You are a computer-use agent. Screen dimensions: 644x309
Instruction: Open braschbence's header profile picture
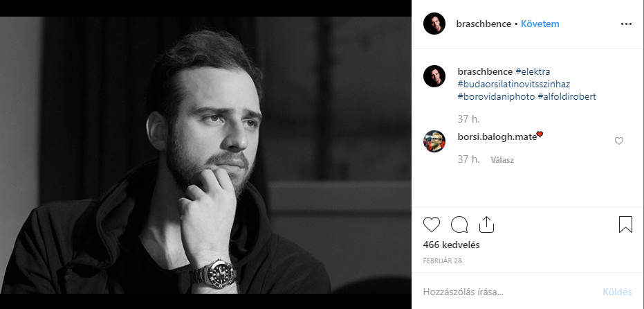[x=434, y=24]
